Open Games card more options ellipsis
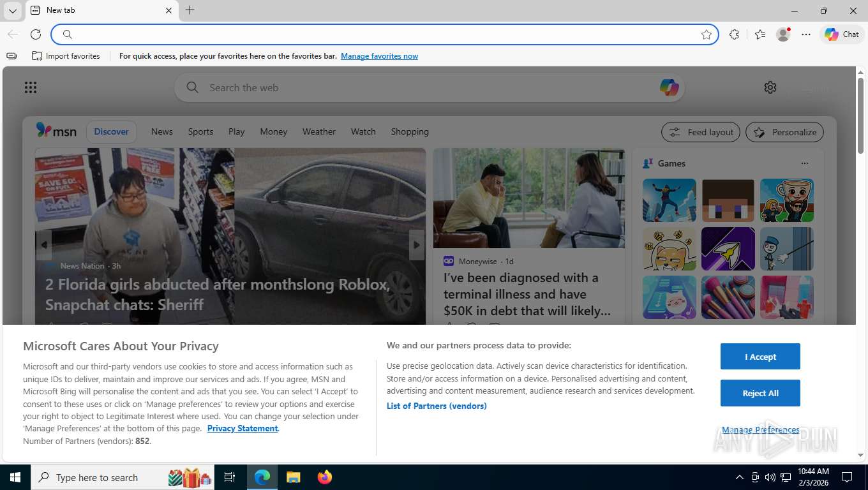 (x=805, y=163)
